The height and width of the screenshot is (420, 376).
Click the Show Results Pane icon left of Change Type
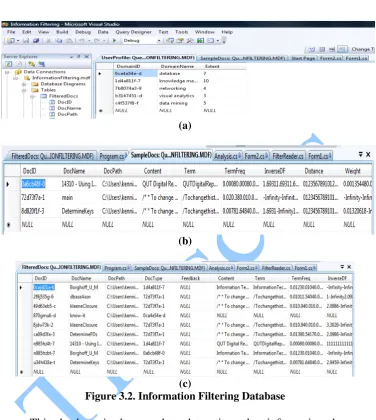(x=342, y=49)
